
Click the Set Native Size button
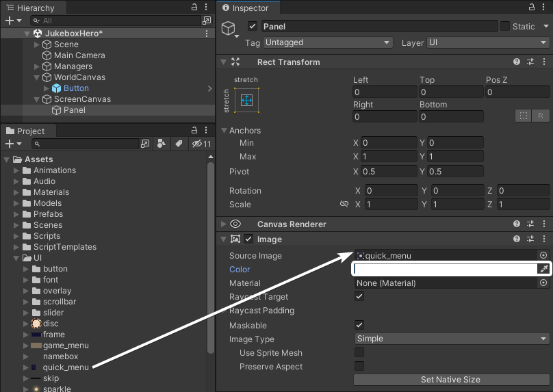(452, 379)
